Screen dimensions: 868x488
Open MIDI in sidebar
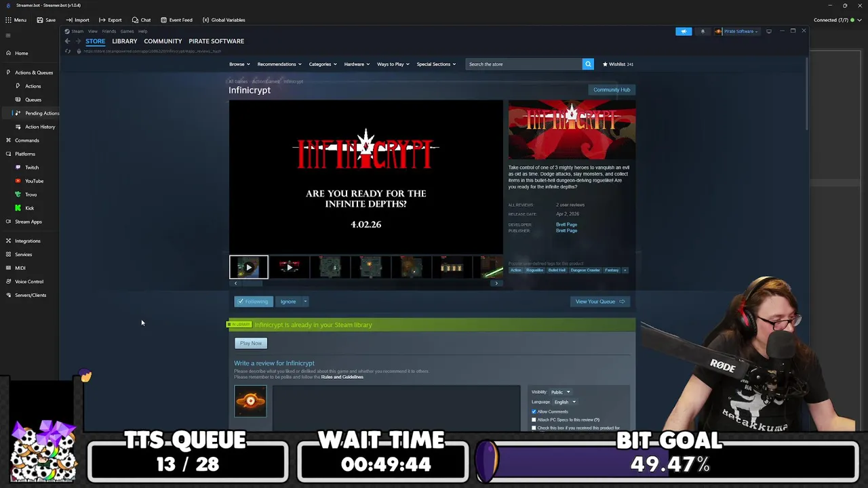tap(20, 268)
